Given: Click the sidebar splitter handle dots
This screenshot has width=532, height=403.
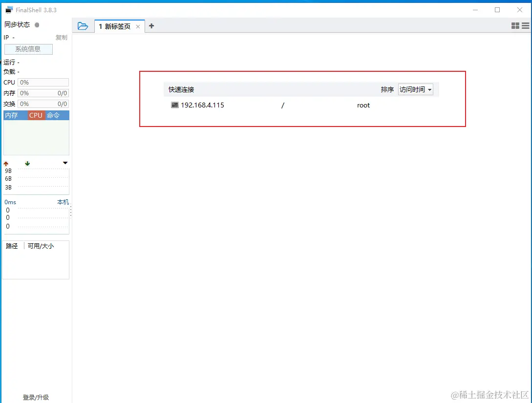Looking at the screenshot, I should point(70,212).
